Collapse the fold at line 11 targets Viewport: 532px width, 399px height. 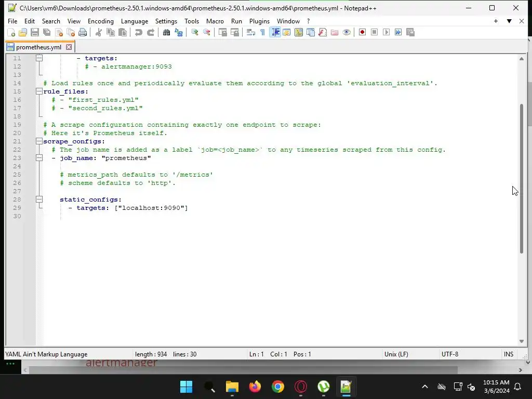tap(39, 58)
